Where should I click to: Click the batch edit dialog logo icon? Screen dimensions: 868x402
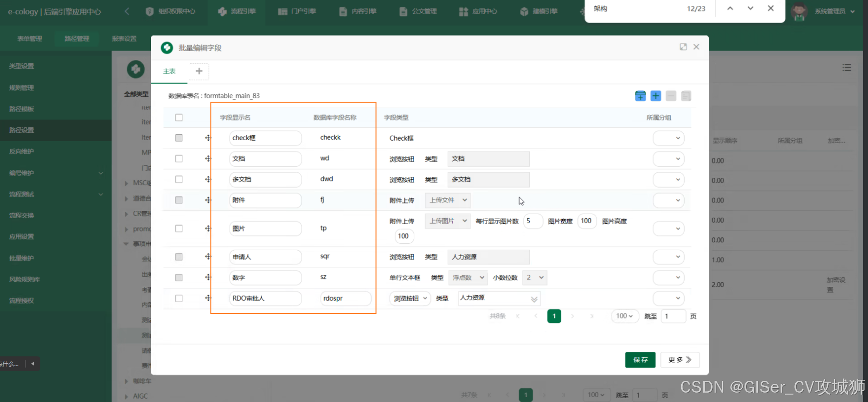[167, 48]
